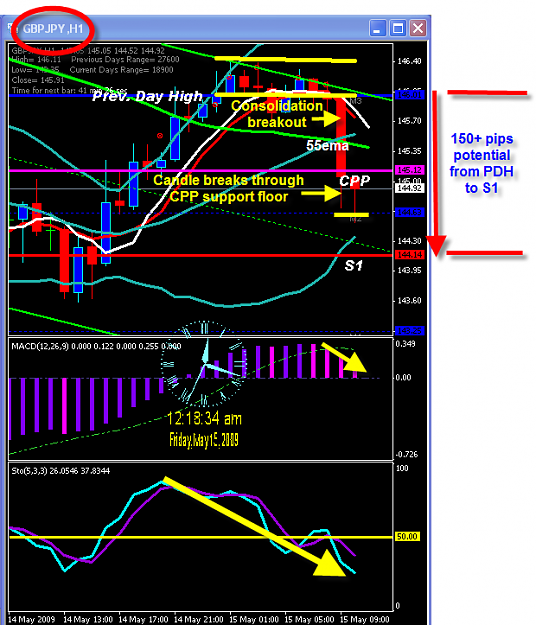This screenshot has width=536, height=625.
Task: Click the Current Days Range= 18900 text
Action: click(122, 70)
